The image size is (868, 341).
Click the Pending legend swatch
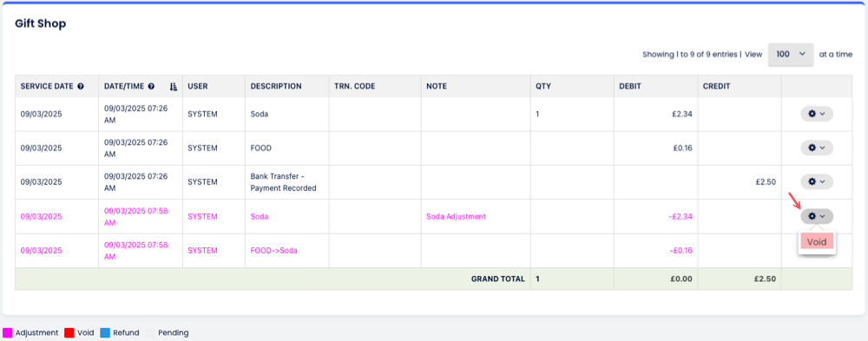coord(150,332)
